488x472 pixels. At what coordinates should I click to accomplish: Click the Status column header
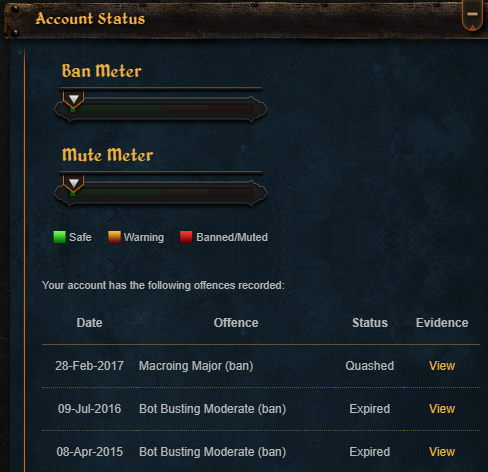pos(370,323)
